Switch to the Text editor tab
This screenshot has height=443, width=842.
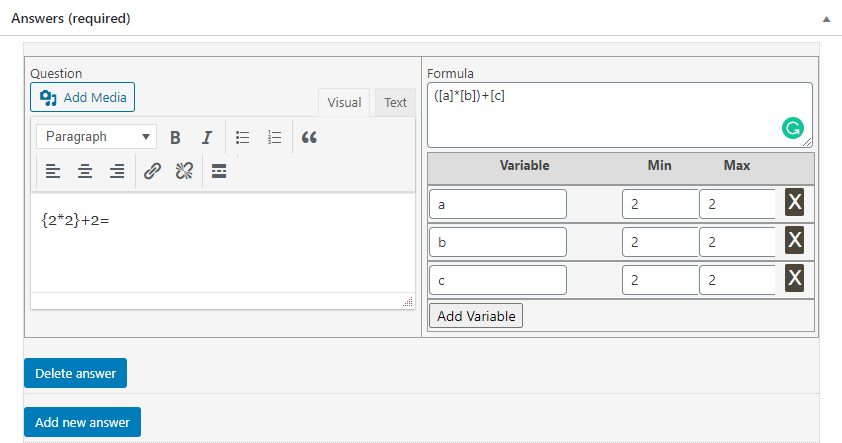(395, 103)
